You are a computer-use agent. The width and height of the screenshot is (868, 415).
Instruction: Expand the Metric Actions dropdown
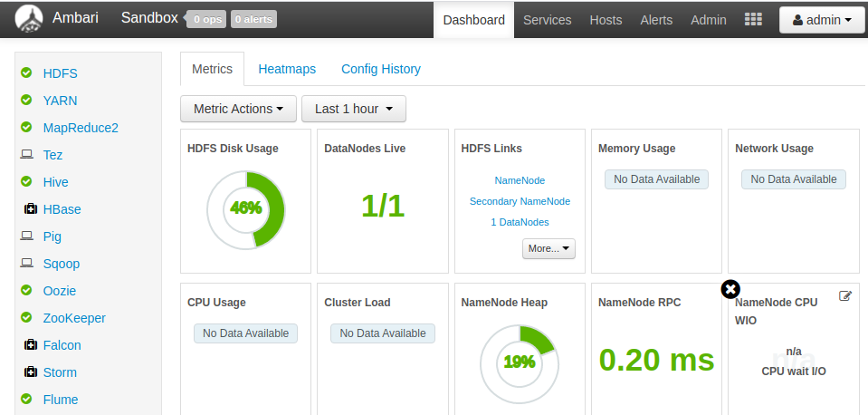pos(238,109)
